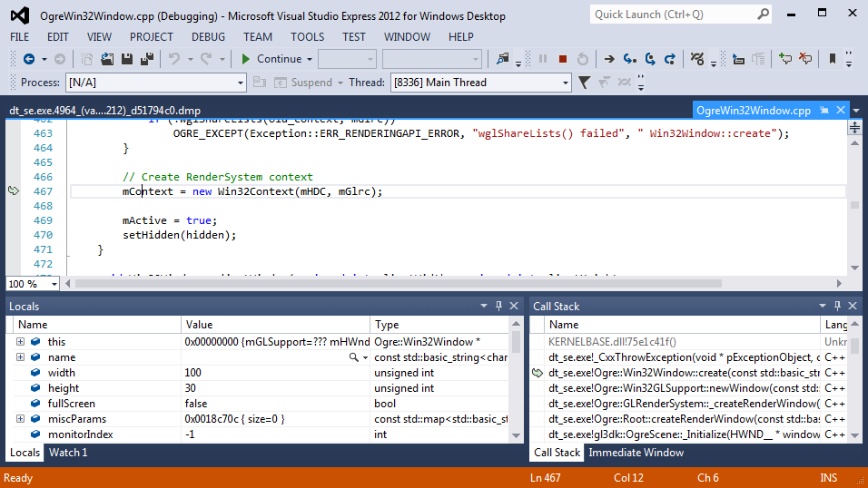Close the Call Stack panel
This screenshot has height=488, width=868.
(853, 306)
